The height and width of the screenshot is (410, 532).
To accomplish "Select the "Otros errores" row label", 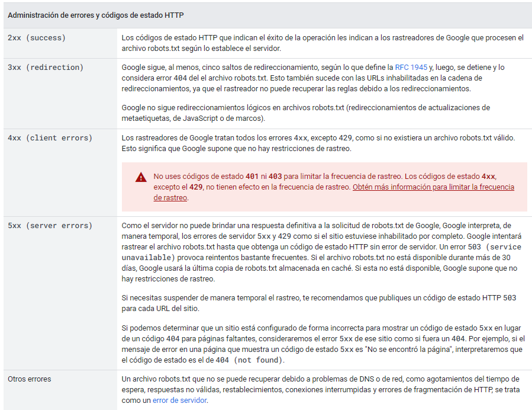I will coord(29,379).
